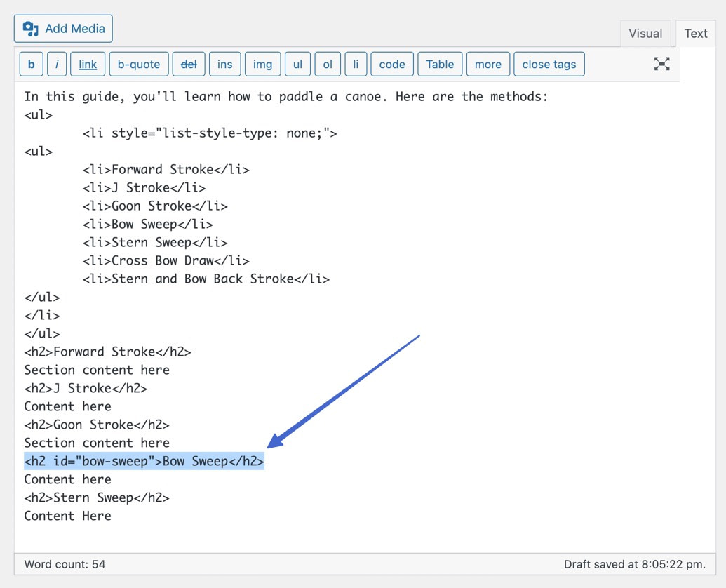The image size is (726, 588).
Task: Apply strikethrough using the del button
Action: click(189, 64)
